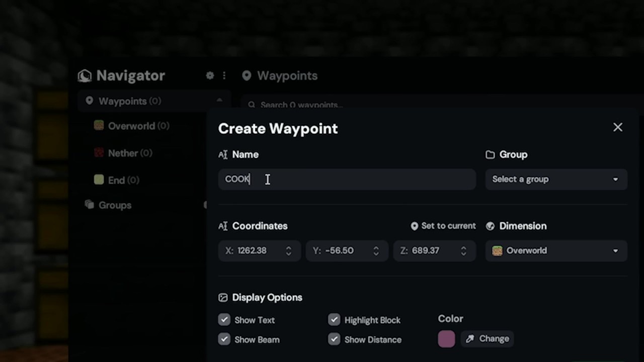Click the Nether red block icon
Image resolution: width=644 pixels, height=362 pixels.
point(99,152)
